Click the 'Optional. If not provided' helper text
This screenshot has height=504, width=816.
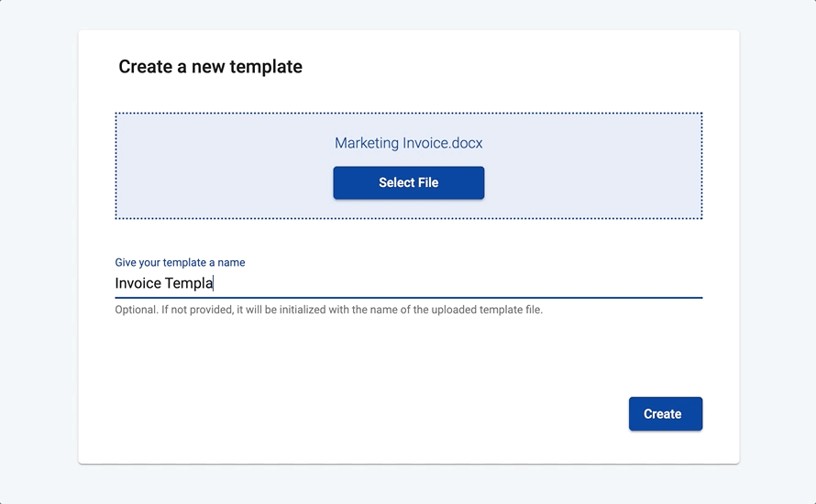click(328, 310)
